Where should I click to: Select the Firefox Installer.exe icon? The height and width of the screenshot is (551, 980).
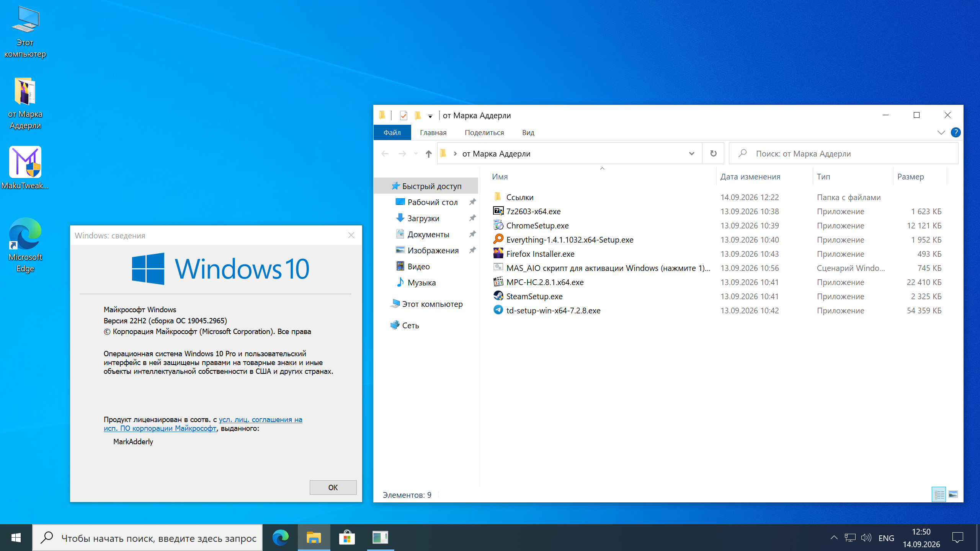click(x=498, y=253)
